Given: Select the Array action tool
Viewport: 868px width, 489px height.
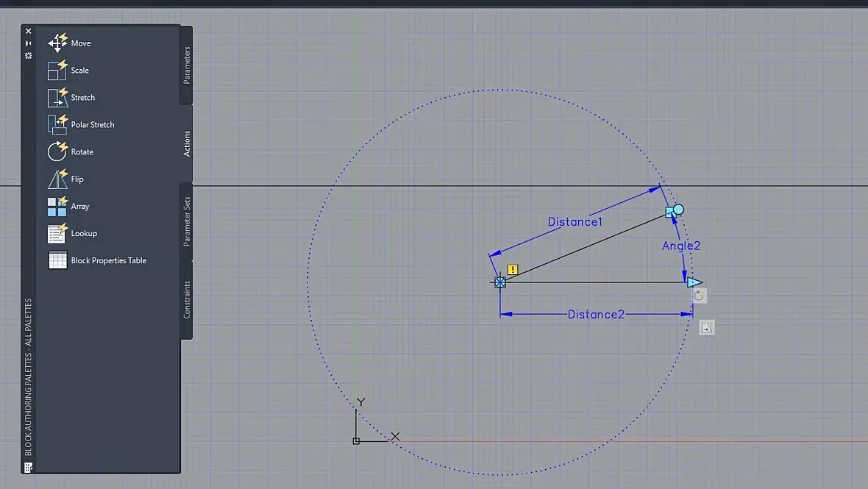Looking at the screenshot, I should (68, 206).
